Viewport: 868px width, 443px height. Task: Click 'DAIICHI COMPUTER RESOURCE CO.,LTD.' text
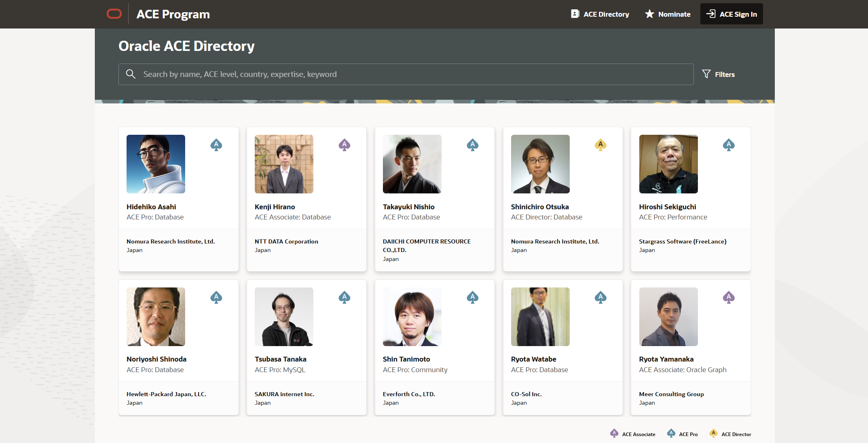(426, 246)
